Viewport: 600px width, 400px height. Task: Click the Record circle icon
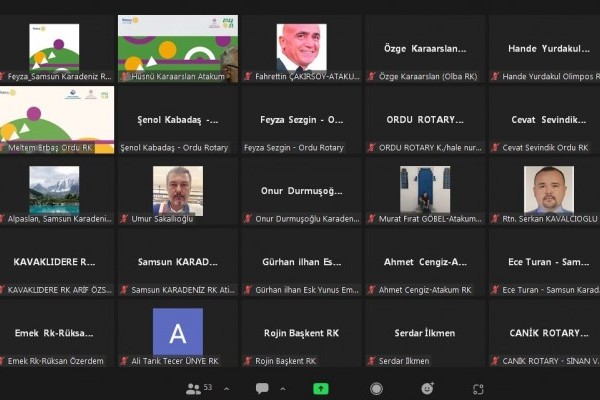[377, 389]
